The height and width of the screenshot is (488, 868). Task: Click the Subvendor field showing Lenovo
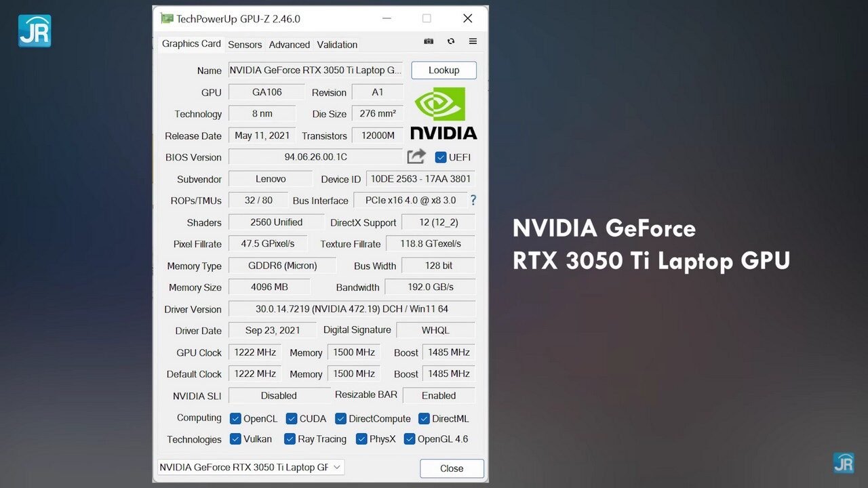coord(271,179)
